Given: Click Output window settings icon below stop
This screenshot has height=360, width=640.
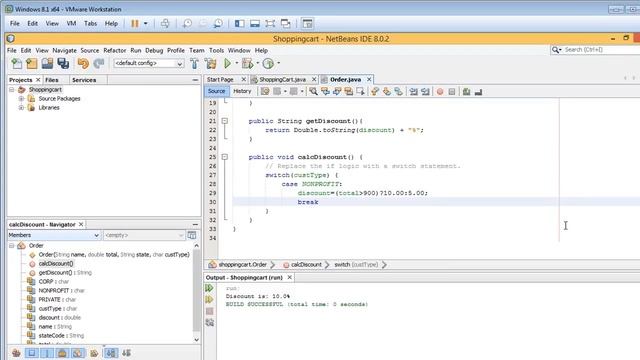Looking at the screenshot, I should (209, 322).
